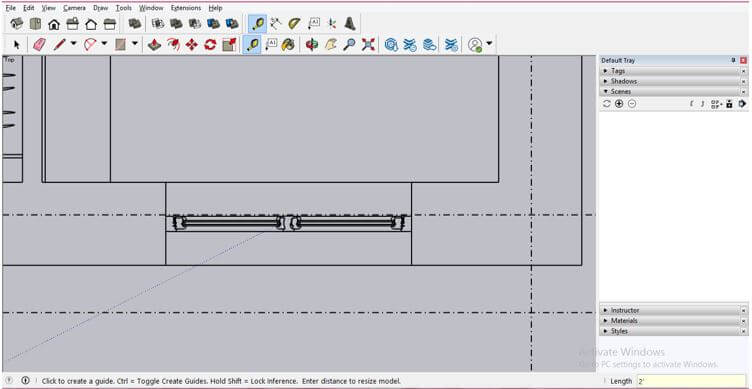Select the Push/Pull tool
Screen dimensions: 752x389
coord(154,45)
